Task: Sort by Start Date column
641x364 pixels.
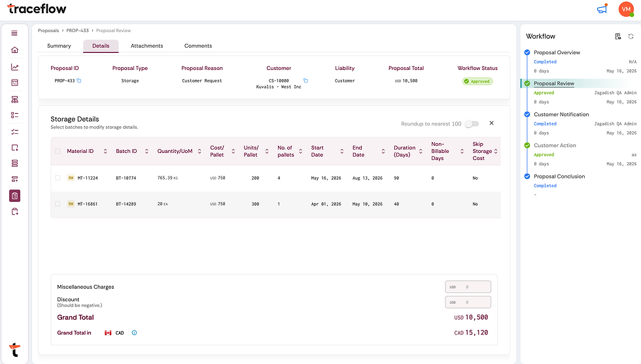Action: coord(341,151)
